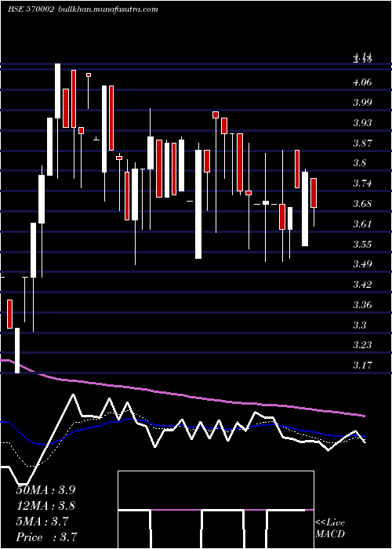Click the BSE 570002 bullkhan.munafasutra.com title text

coord(83,9)
